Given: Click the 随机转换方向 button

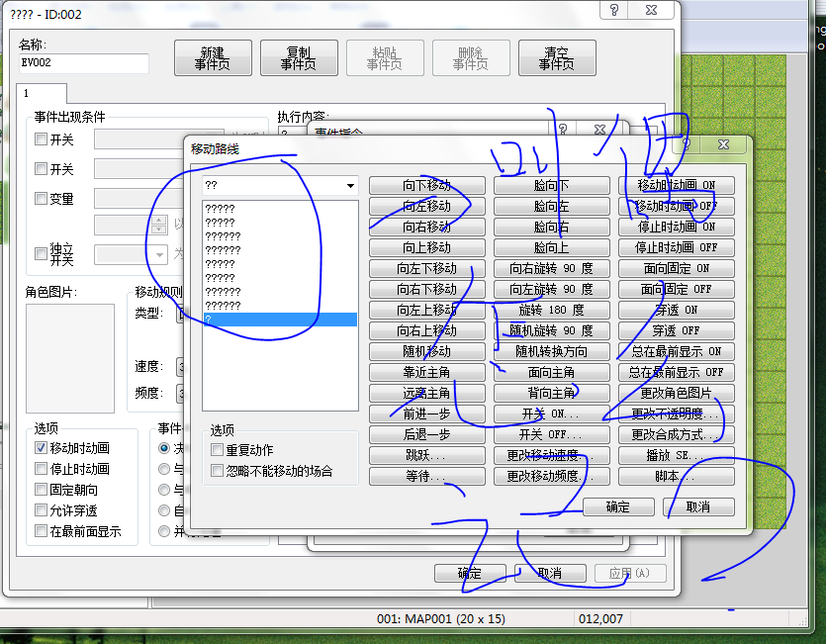Looking at the screenshot, I should [552, 351].
